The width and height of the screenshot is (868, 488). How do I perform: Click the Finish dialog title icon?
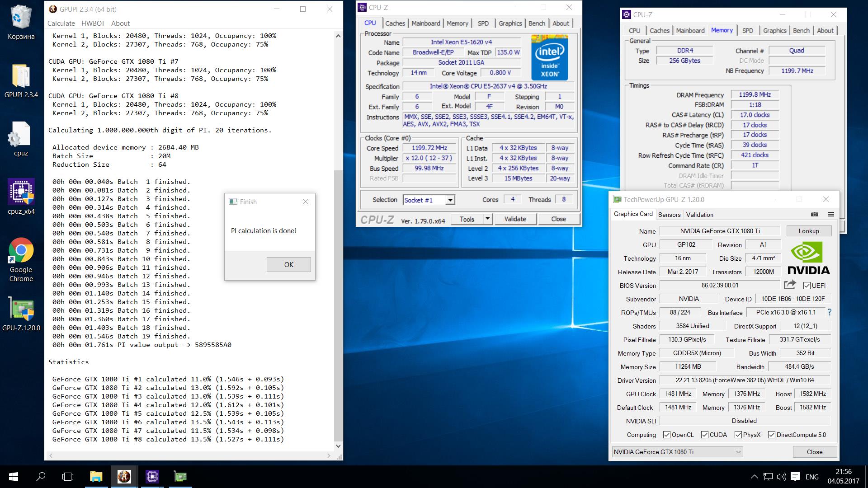[x=233, y=202]
